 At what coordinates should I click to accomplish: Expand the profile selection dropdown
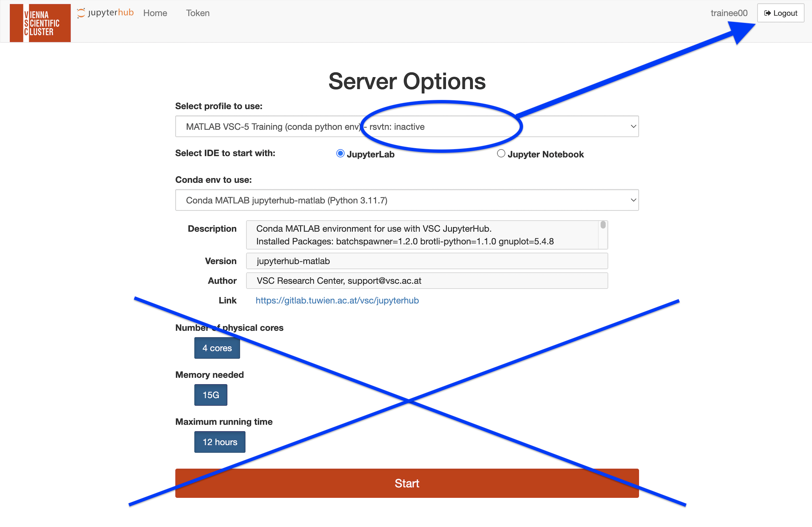click(x=407, y=126)
